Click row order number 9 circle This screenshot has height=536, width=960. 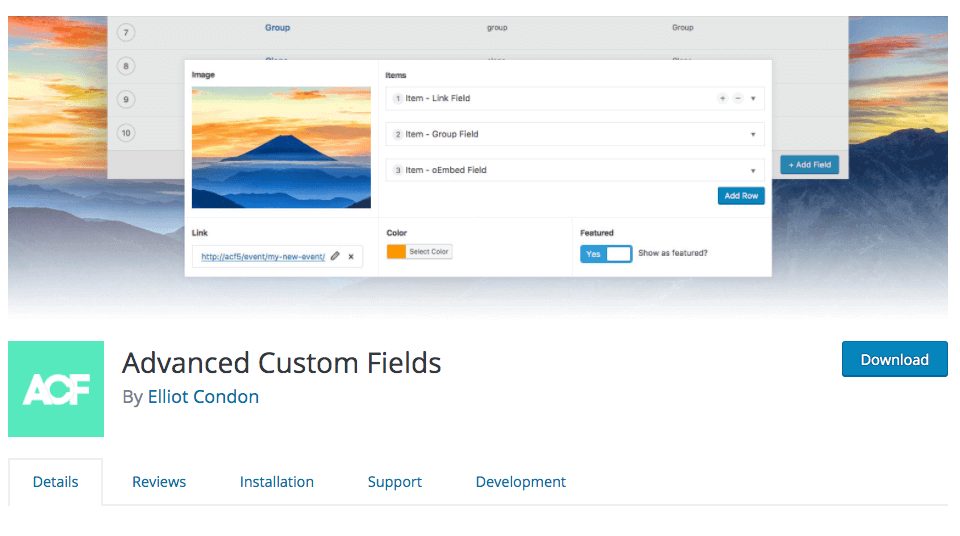126,99
